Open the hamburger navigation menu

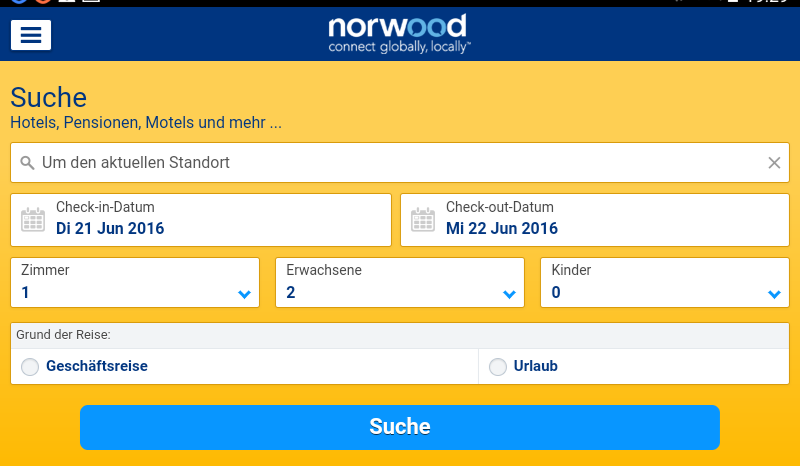point(31,35)
